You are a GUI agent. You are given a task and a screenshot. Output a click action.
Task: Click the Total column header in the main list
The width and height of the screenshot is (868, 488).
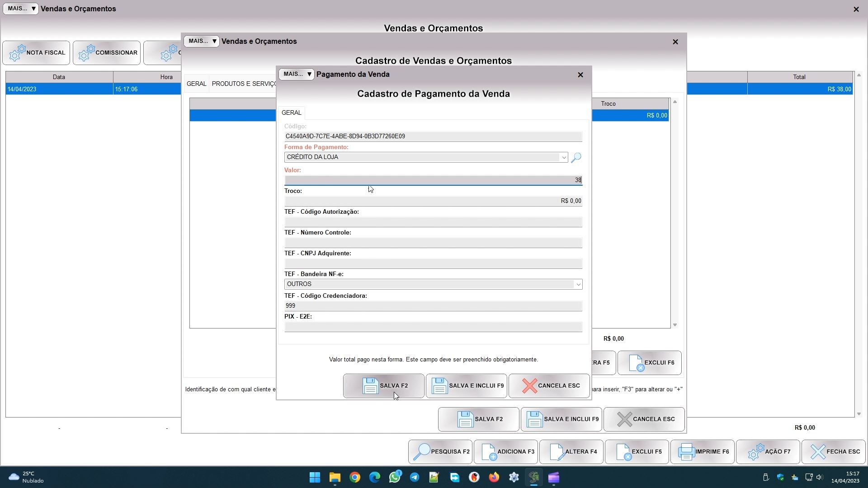[799, 77]
